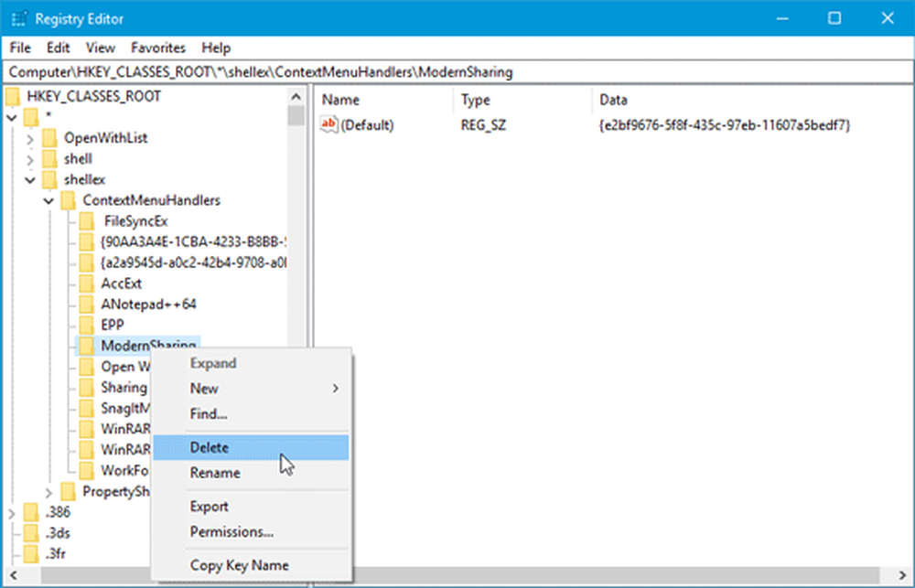Click the .3fr folder icon
This screenshot has height=588, width=915.
(31, 553)
